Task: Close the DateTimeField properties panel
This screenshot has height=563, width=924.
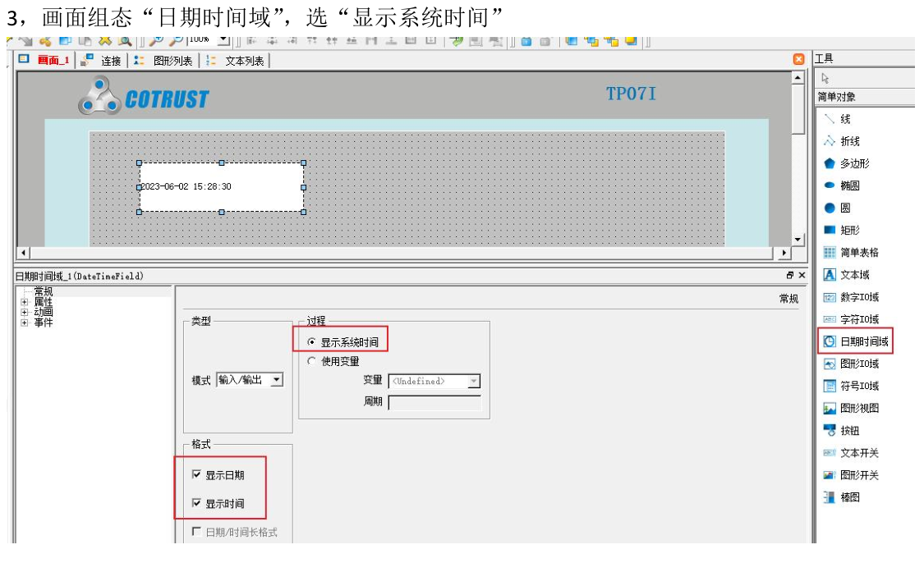Action: tap(802, 275)
